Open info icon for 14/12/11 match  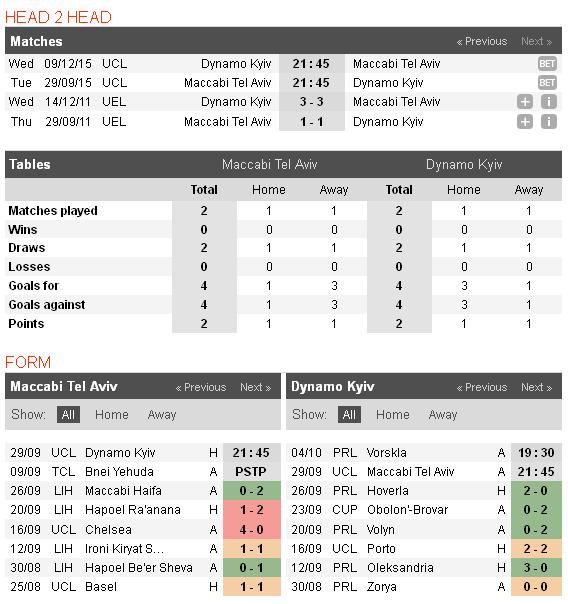(x=549, y=102)
